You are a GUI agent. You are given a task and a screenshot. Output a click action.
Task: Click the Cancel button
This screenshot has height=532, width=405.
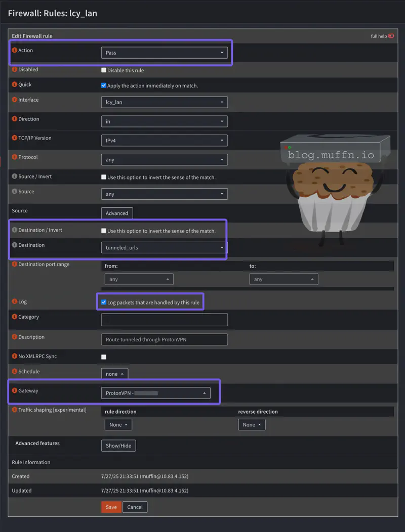(135, 507)
